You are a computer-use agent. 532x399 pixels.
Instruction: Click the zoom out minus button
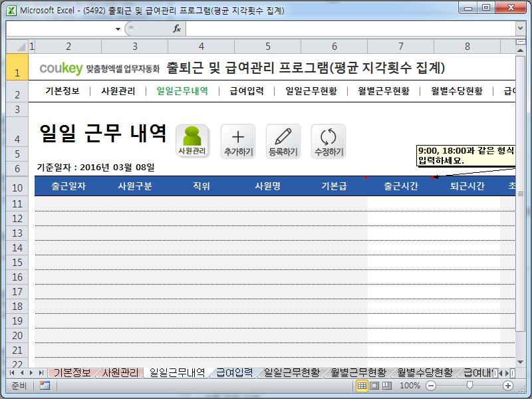point(430,386)
